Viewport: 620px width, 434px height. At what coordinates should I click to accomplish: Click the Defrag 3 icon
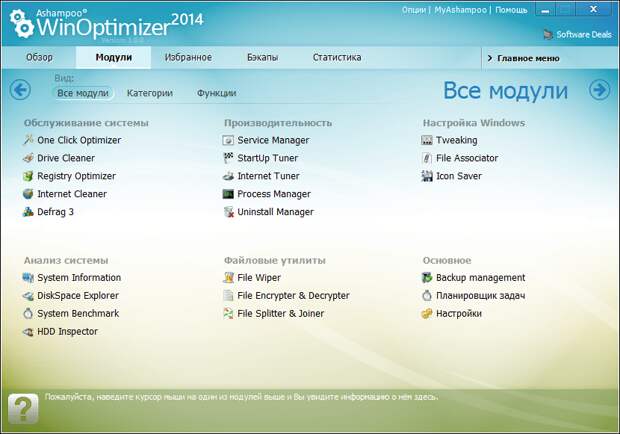click(x=28, y=212)
